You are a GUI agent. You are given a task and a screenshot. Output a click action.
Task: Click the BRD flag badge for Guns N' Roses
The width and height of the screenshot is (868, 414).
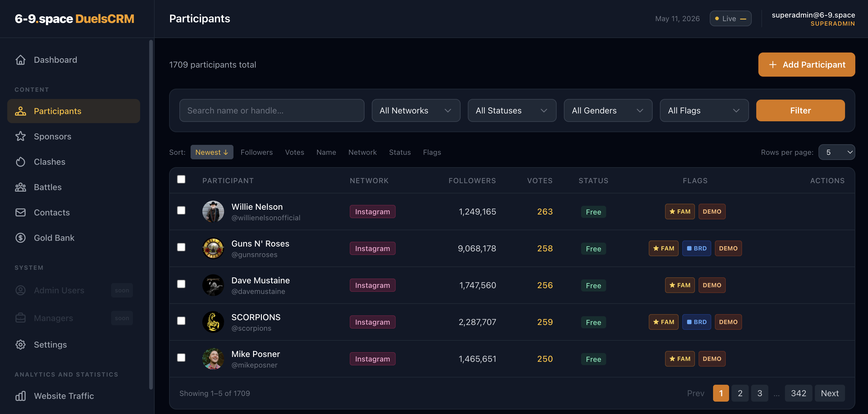(696, 248)
